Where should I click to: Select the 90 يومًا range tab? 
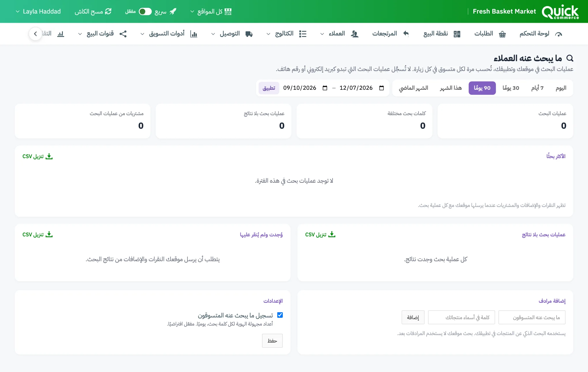click(482, 88)
